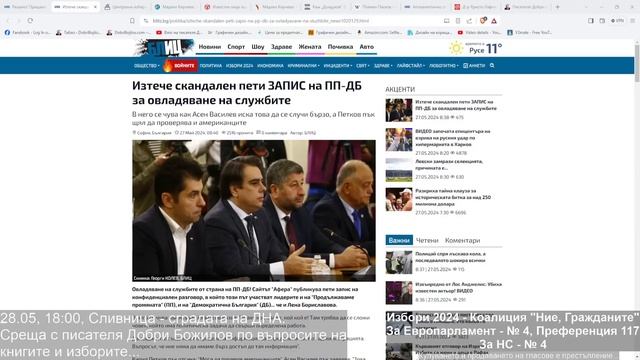Open the Почивка top menu item
640x360 pixels.
340,47
